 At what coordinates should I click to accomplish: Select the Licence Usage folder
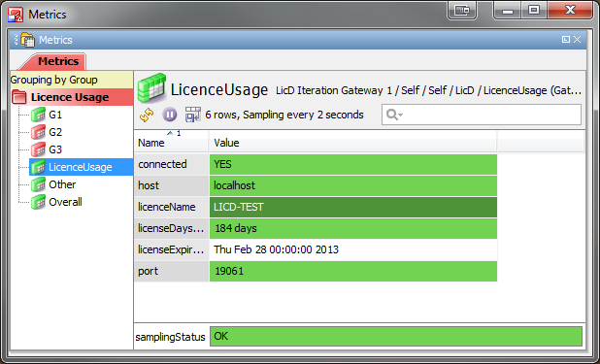click(72, 97)
